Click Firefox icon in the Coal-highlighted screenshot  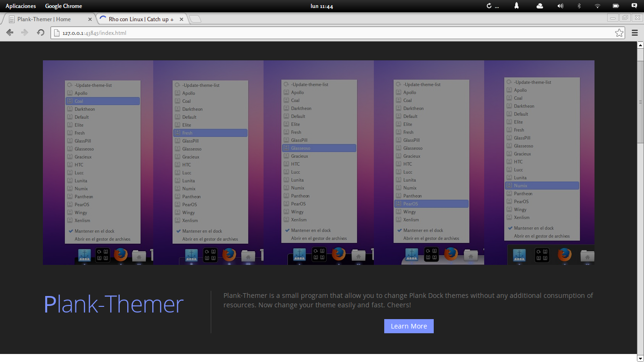point(121,255)
